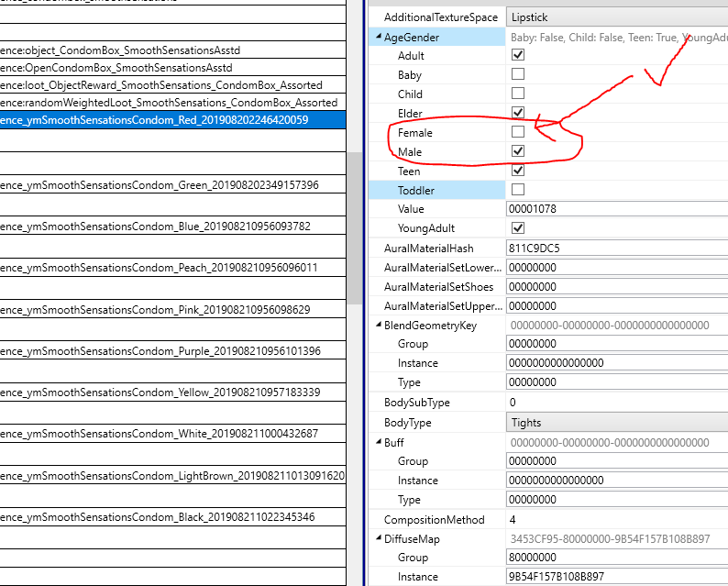Select the Condom_Green resource entry
Viewport: 728px width, 586px height.
pos(165,185)
